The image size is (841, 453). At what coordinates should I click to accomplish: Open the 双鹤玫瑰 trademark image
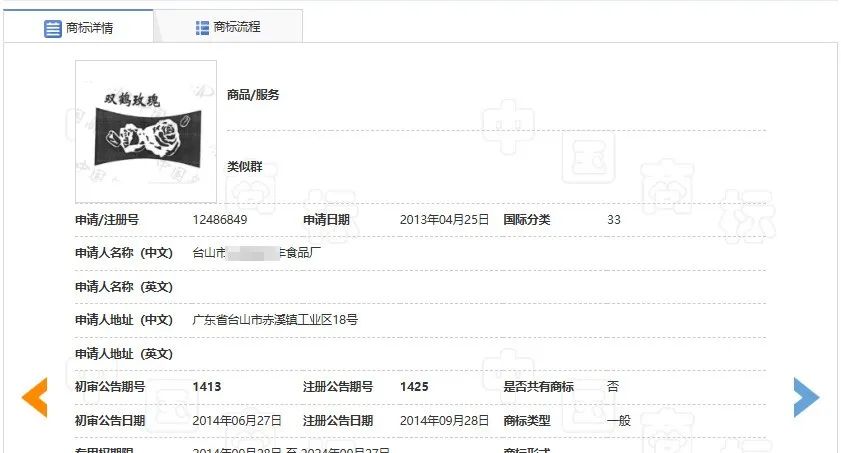tap(146, 131)
